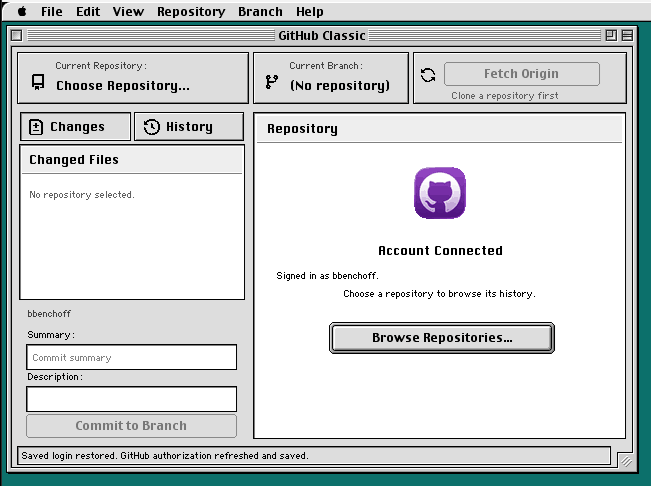Viewport: 651px width, 486px height.
Task: Click the window close box
Action: (17, 36)
